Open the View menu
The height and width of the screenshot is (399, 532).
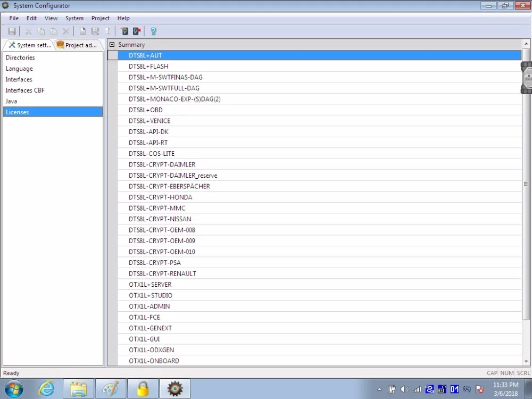point(51,18)
